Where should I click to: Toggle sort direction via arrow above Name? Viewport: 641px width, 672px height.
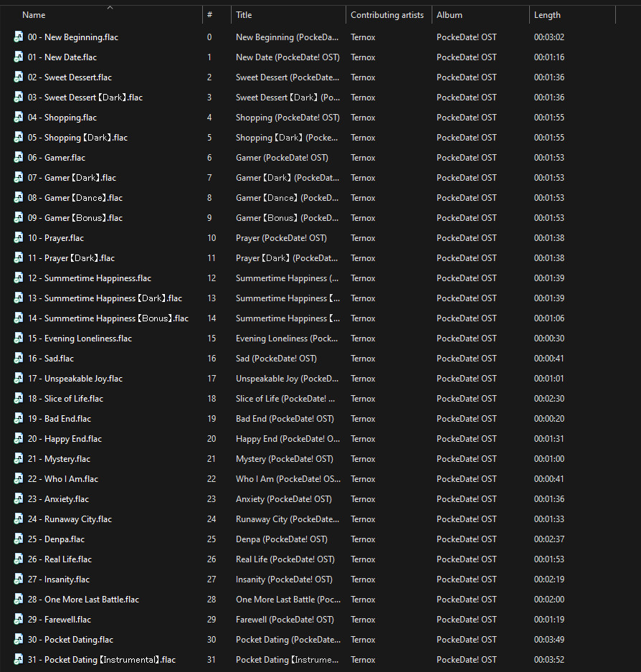(x=110, y=8)
